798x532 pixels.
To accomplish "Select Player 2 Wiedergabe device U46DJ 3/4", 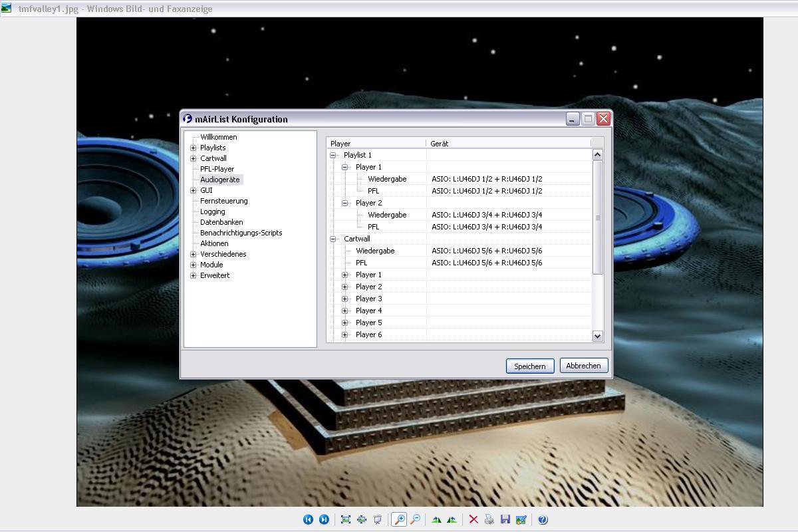I will point(487,215).
